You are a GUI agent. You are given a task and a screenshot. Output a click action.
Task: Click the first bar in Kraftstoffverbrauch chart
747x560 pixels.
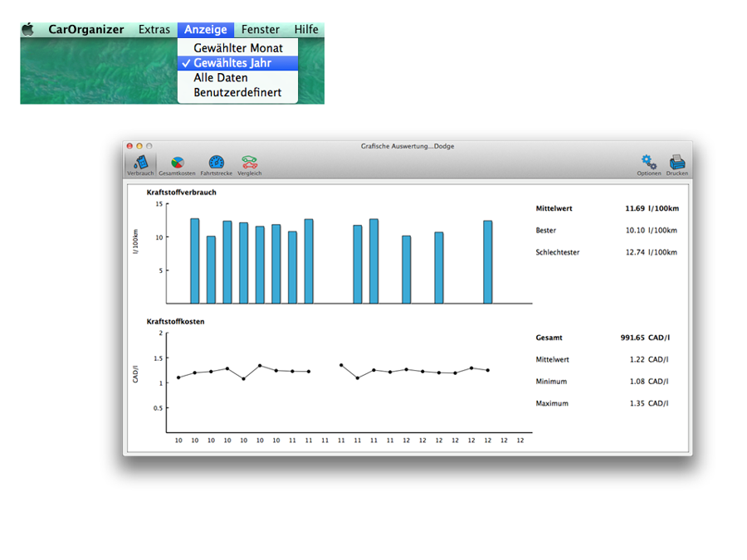click(x=195, y=261)
